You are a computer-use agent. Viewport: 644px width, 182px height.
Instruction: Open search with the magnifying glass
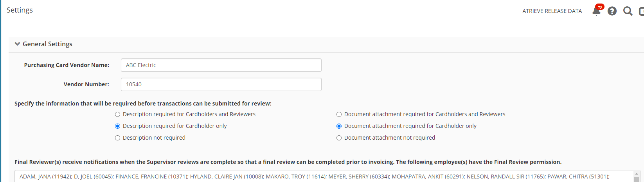point(628,11)
